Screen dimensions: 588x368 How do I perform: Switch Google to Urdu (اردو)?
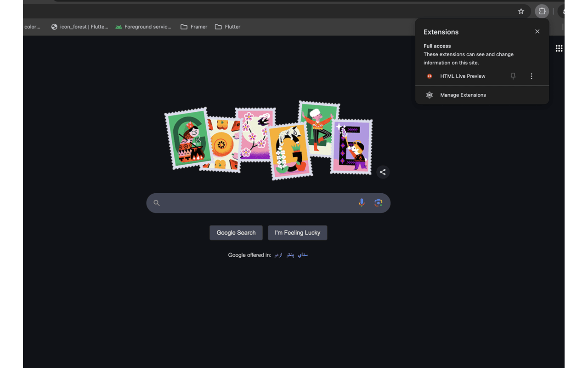click(278, 255)
